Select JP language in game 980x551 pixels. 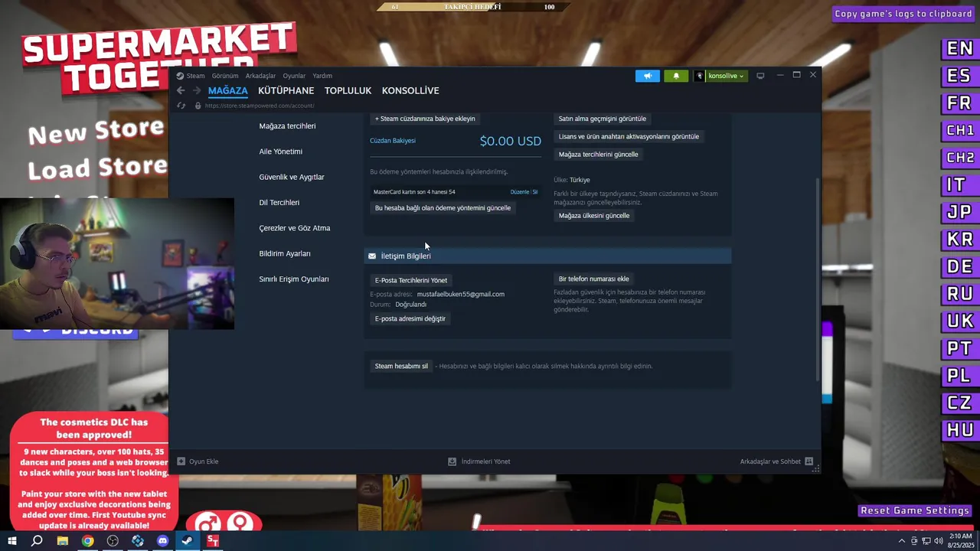[x=960, y=211]
